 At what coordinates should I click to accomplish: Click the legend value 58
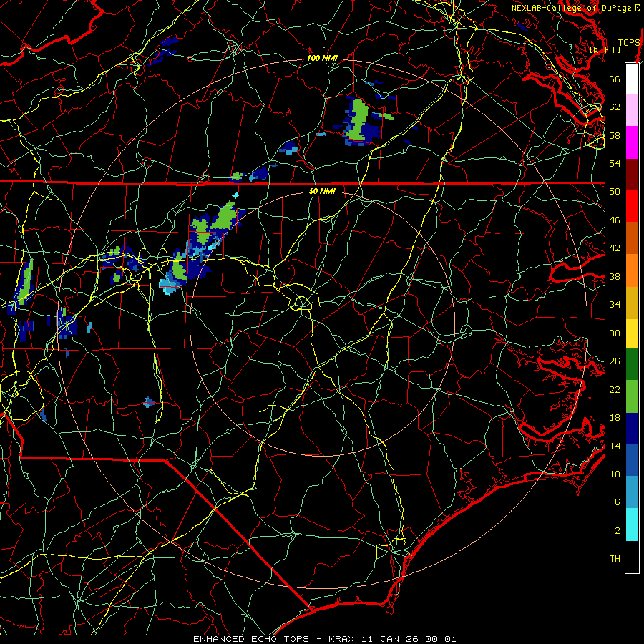pyautogui.click(x=615, y=135)
